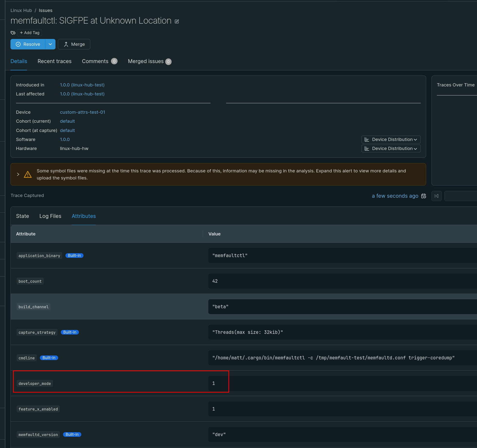This screenshot has width=477, height=448.
Task: Open the Comments tab
Action: click(100, 61)
